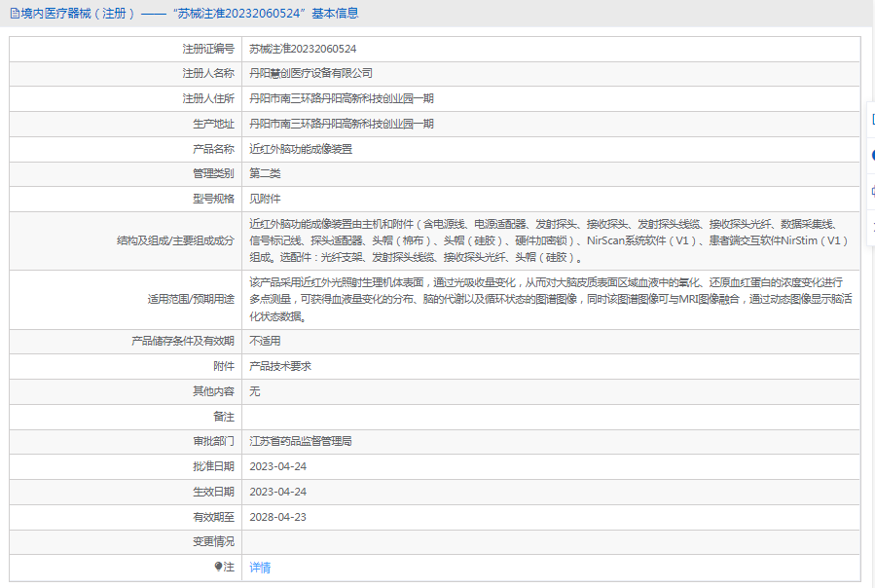The height and width of the screenshot is (588, 875).
Task: Open the 详情 link in the notes row
Action: click(x=260, y=568)
